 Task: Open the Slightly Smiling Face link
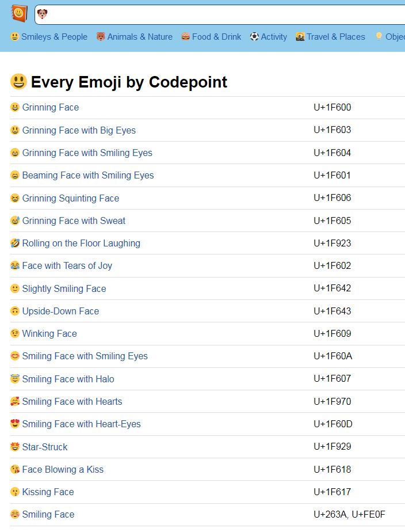(x=64, y=289)
